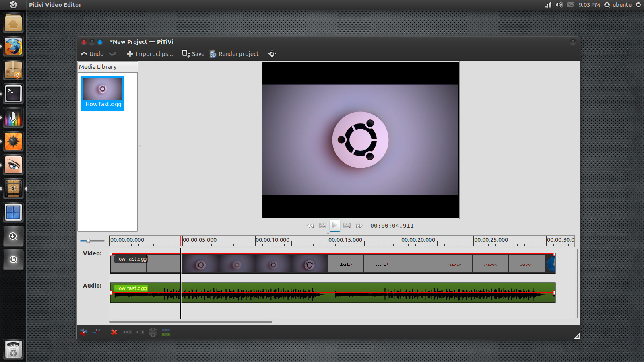Image resolution: width=644 pixels, height=362 pixels.
Task: Click the expander arrow beside the Media Library pane
Action: click(140, 146)
